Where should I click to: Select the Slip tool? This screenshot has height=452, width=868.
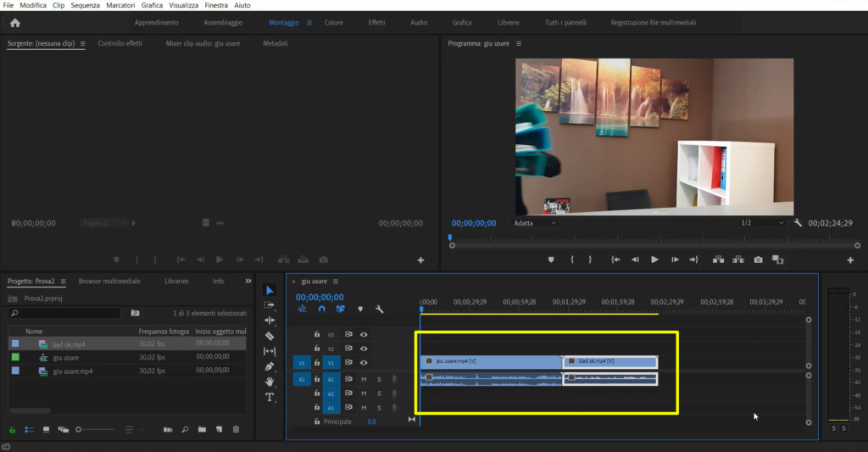point(270,351)
